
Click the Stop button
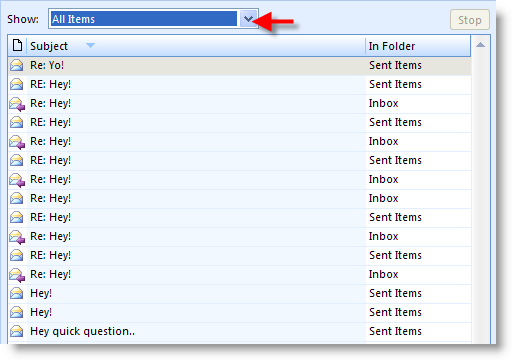[470, 20]
